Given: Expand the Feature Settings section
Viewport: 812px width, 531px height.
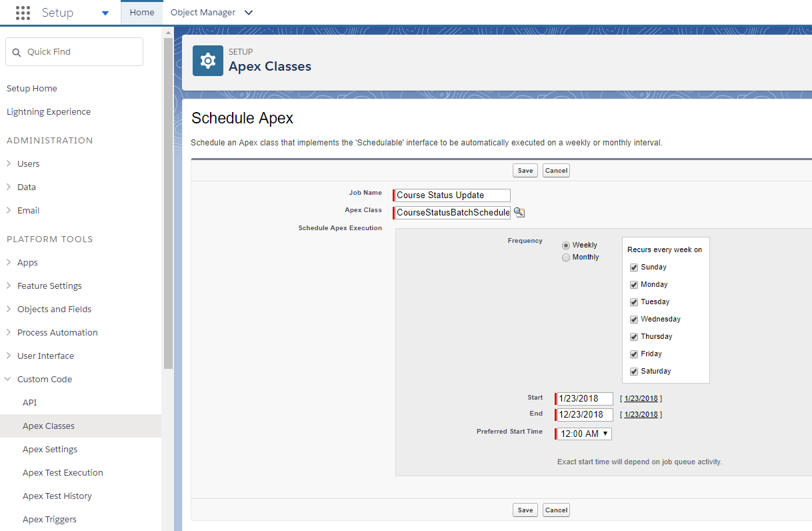Looking at the screenshot, I should pyautogui.click(x=8, y=286).
